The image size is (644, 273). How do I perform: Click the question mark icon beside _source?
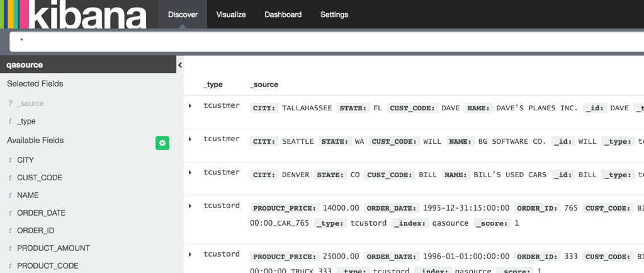pyautogui.click(x=10, y=103)
